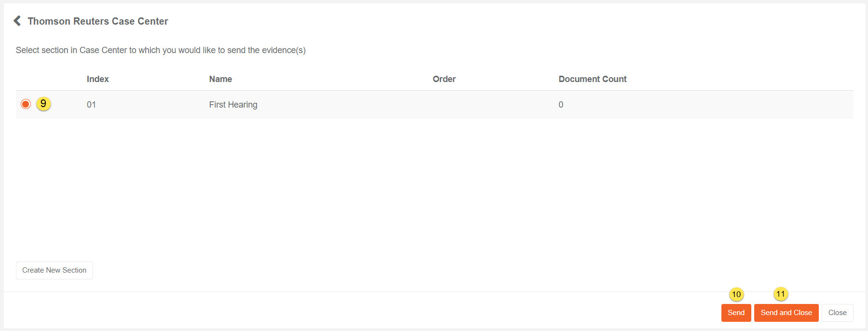Click the First Hearing section name

tap(233, 105)
